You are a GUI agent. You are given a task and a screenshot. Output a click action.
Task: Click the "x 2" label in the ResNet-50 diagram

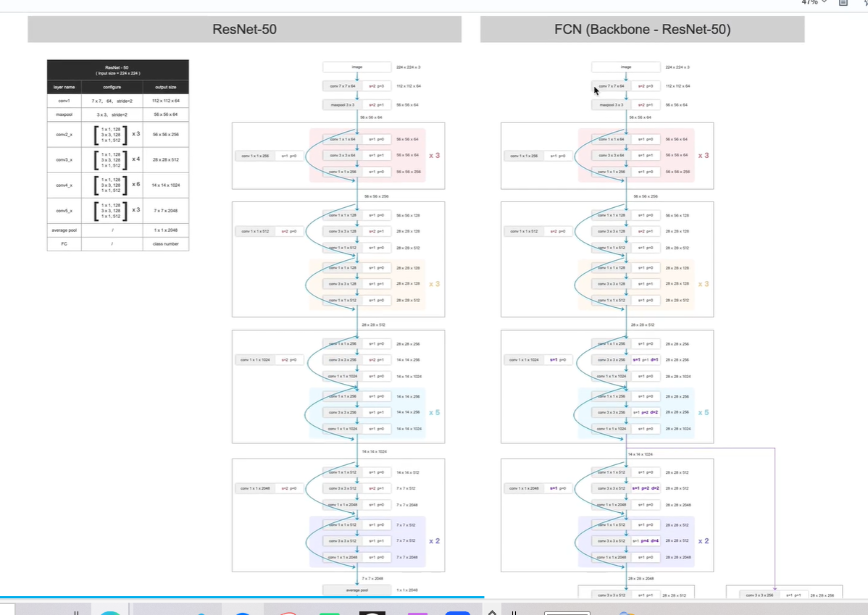coord(434,541)
